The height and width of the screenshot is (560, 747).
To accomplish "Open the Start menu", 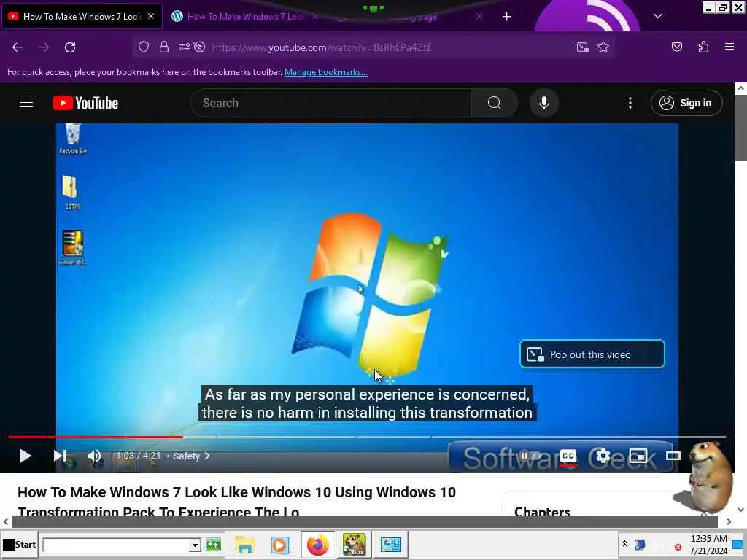I will [x=19, y=544].
